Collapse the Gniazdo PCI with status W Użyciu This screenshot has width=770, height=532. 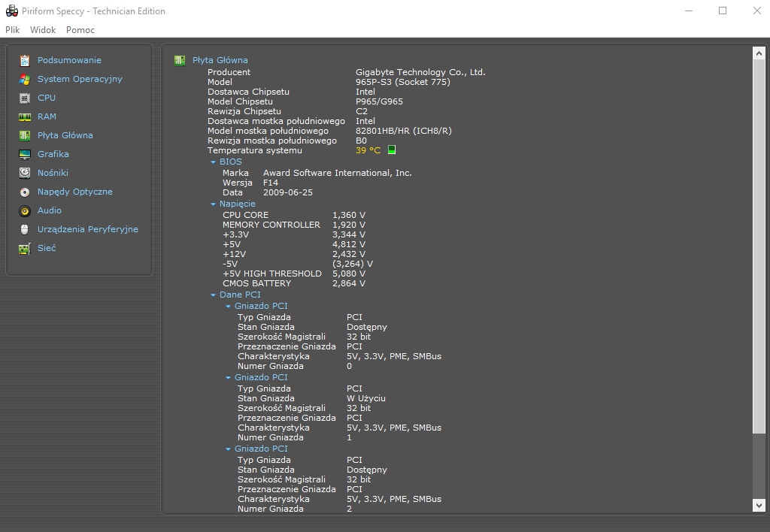coord(228,377)
